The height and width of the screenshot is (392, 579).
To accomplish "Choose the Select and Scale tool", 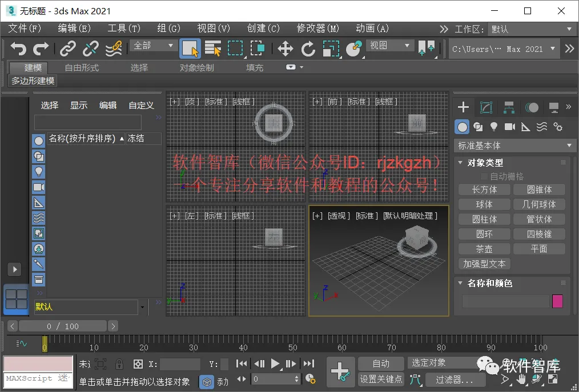I will [331, 49].
